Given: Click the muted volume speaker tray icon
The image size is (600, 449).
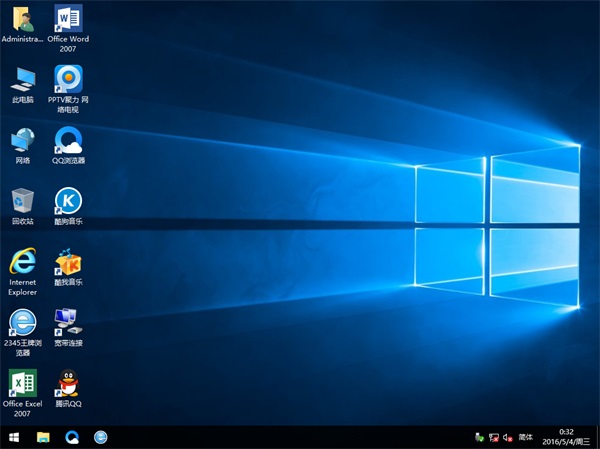Looking at the screenshot, I should pos(508,437).
